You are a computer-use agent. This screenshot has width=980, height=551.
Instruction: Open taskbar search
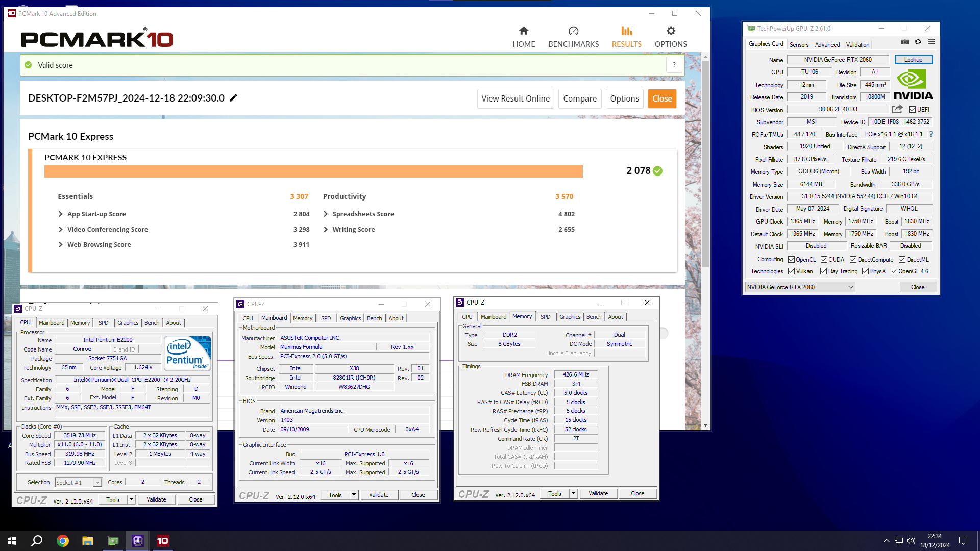37,541
